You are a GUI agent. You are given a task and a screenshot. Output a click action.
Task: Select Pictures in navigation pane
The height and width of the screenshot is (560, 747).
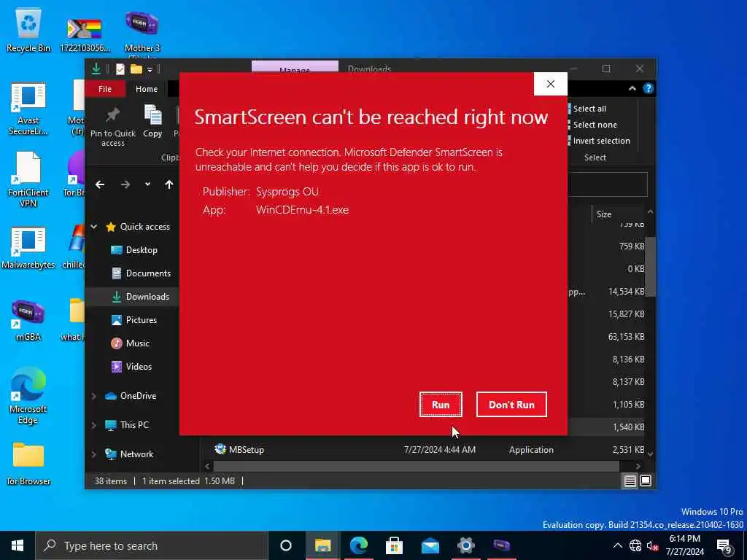(141, 320)
